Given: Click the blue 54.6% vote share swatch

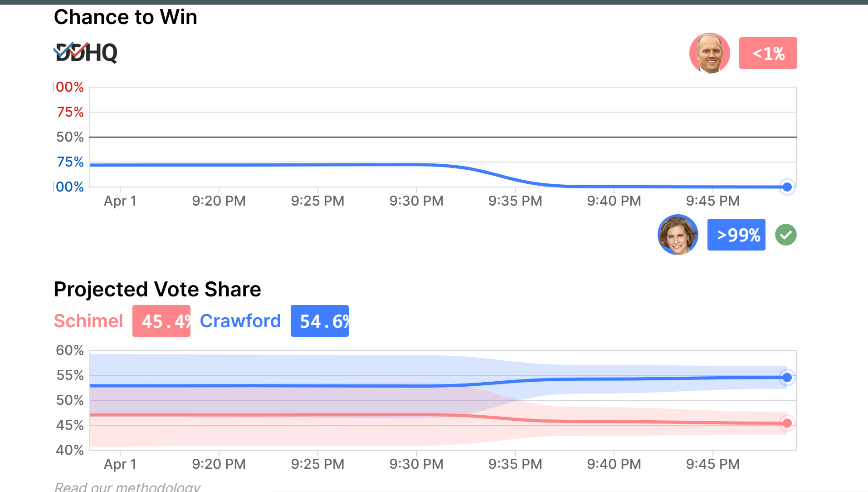Looking at the screenshot, I should 319,321.
